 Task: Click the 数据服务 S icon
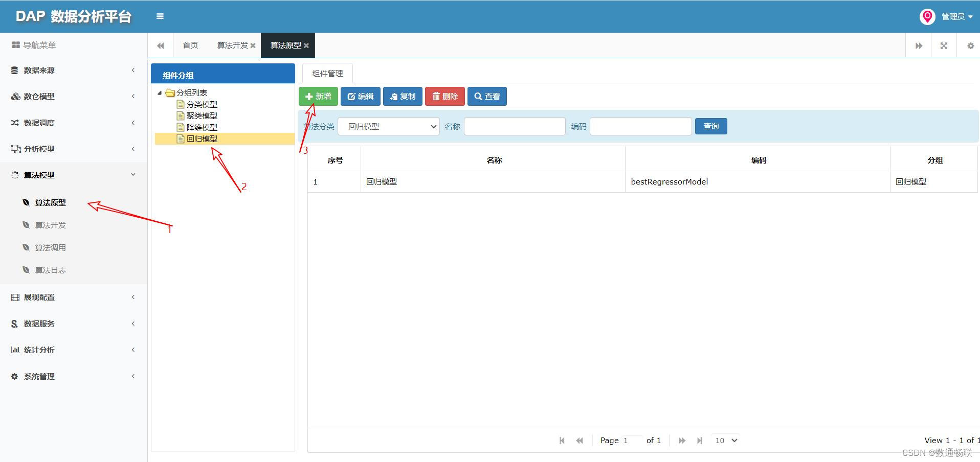click(14, 324)
